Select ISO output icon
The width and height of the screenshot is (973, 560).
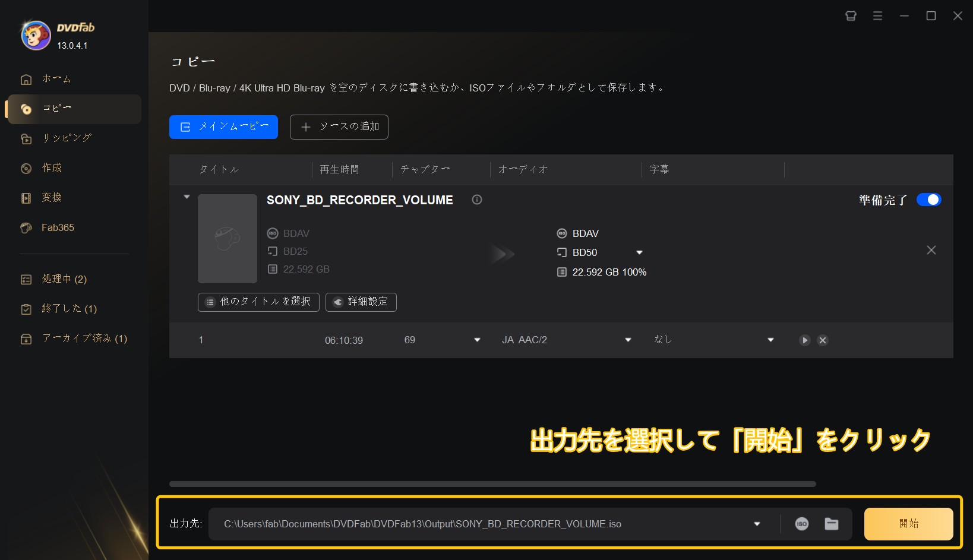pyautogui.click(x=801, y=524)
